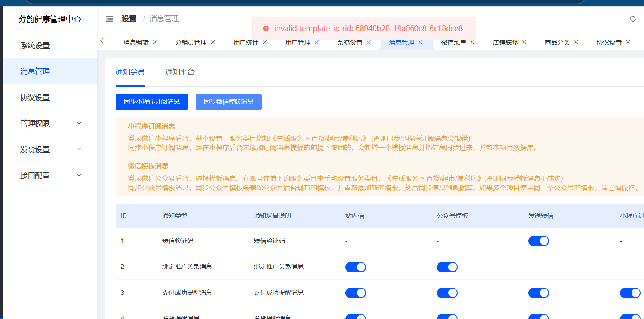
Task: Click 设置 in the breadcrumb
Action: [x=129, y=19]
